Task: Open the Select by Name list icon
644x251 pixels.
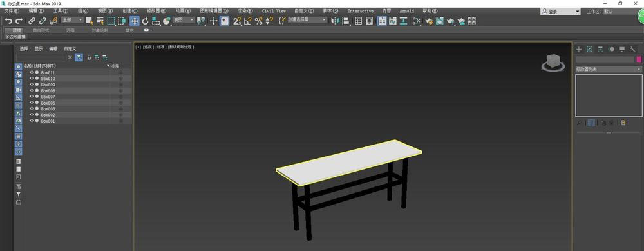Action: pos(100,21)
